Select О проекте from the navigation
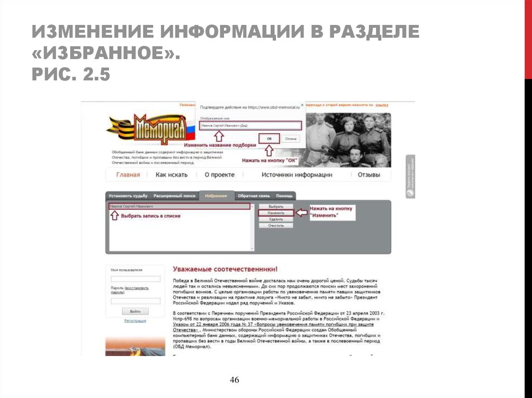This screenshot has height=398, width=532. click(219, 173)
